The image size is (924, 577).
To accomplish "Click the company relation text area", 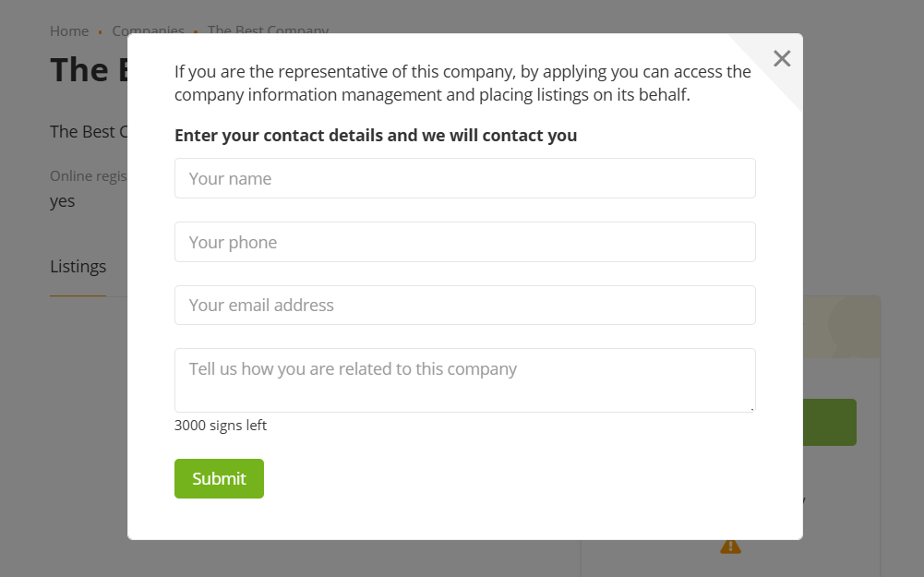I will [464, 379].
